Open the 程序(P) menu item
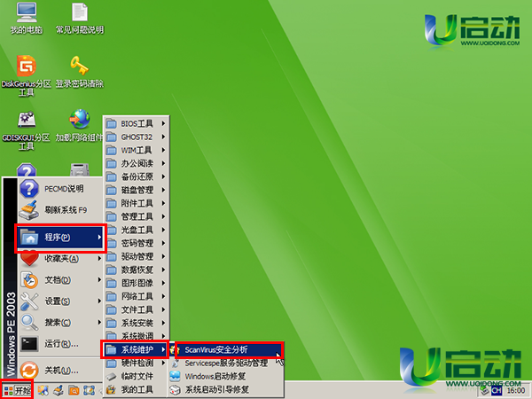 coord(60,238)
